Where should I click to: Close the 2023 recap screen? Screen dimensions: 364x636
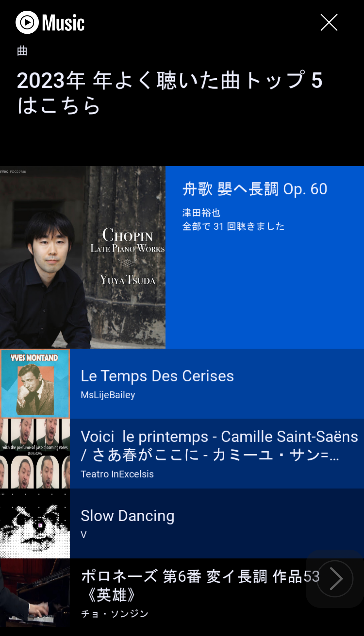point(329,23)
